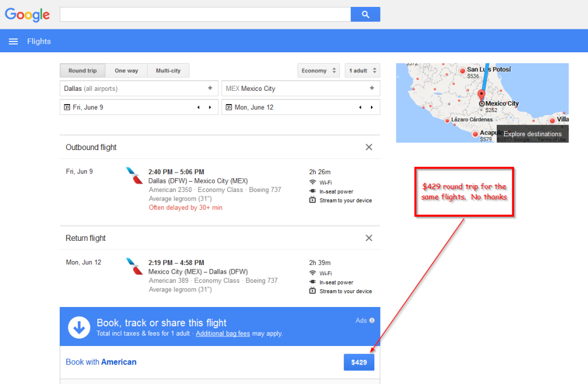Screen dimensions: 588x384
Task: Click the Dallas (all airports) origin field
Action: (x=139, y=89)
